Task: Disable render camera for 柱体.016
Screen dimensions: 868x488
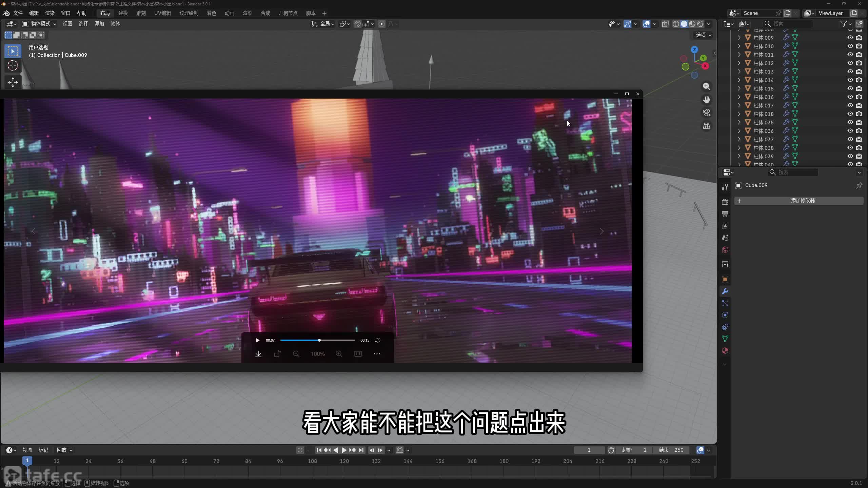Action: point(859,97)
